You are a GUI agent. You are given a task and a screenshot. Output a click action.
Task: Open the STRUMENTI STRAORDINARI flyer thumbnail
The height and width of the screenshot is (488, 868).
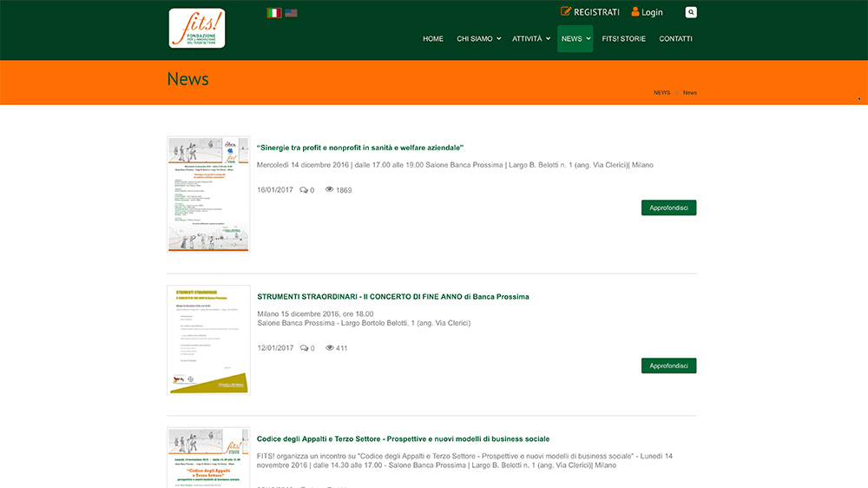pos(208,340)
